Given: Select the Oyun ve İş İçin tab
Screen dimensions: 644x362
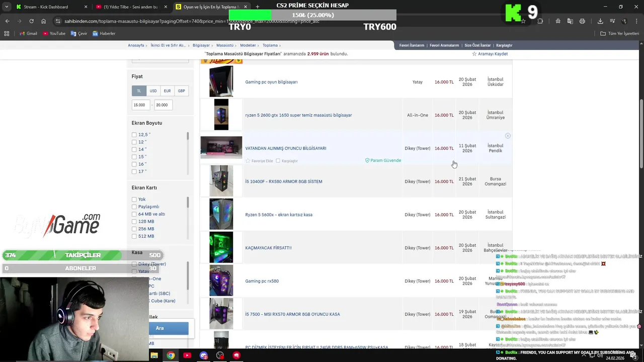Looking at the screenshot, I should click(x=211, y=7).
